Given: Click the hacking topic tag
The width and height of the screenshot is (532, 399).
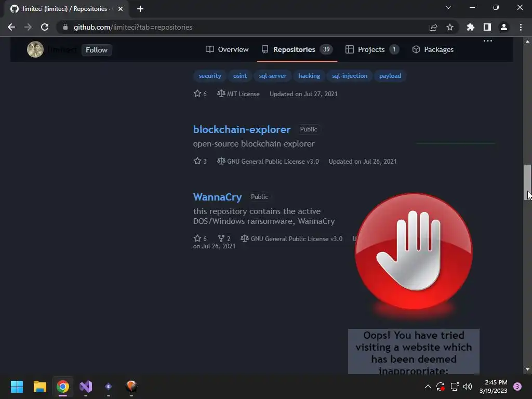Looking at the screenshot, I should [x=309, y=76].
